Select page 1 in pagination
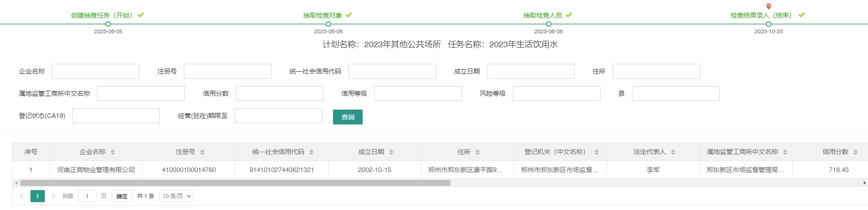Screen dimensions: 868x210 (37, 196)
